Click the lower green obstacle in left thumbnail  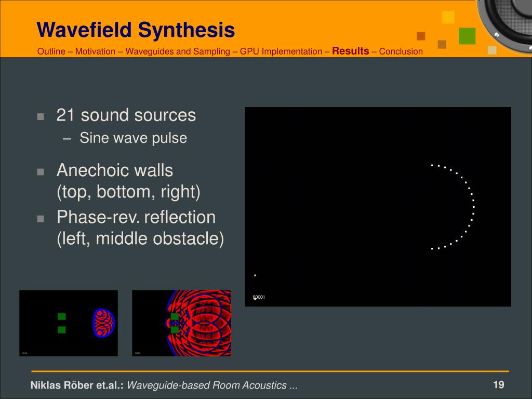[62, 330]
